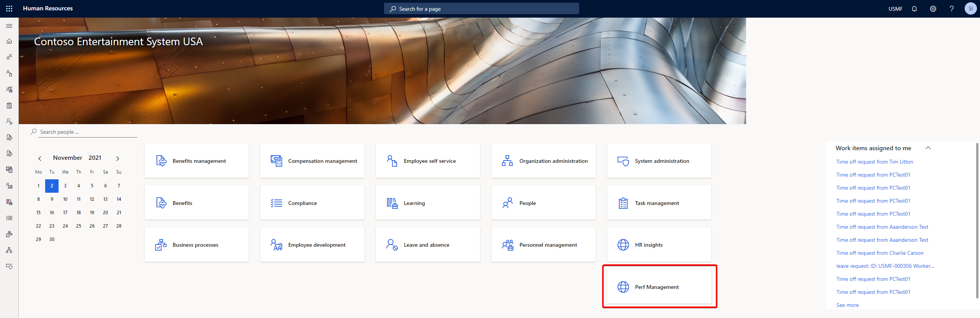The image size is (980, 318).
Task: Open Employee self service sidebar icon
Action: 9,73
